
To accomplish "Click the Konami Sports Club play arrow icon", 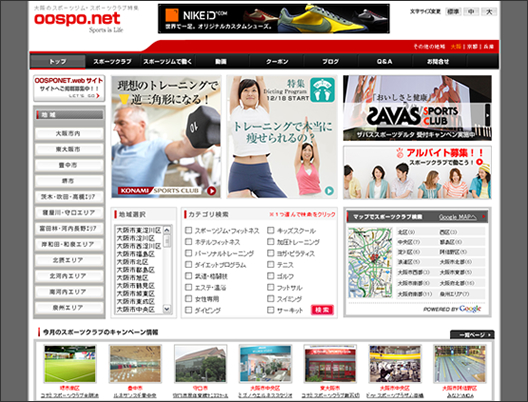I will [211, 191].
